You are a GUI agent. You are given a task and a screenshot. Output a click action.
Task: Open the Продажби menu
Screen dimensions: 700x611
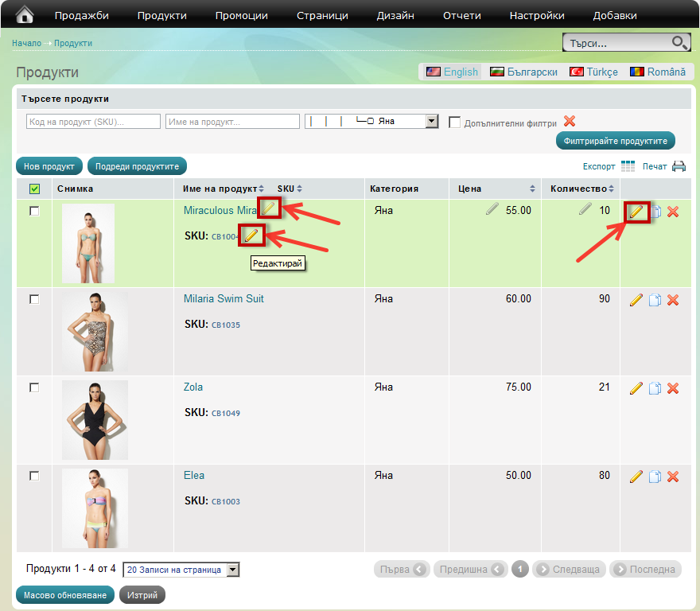(81, 15)
